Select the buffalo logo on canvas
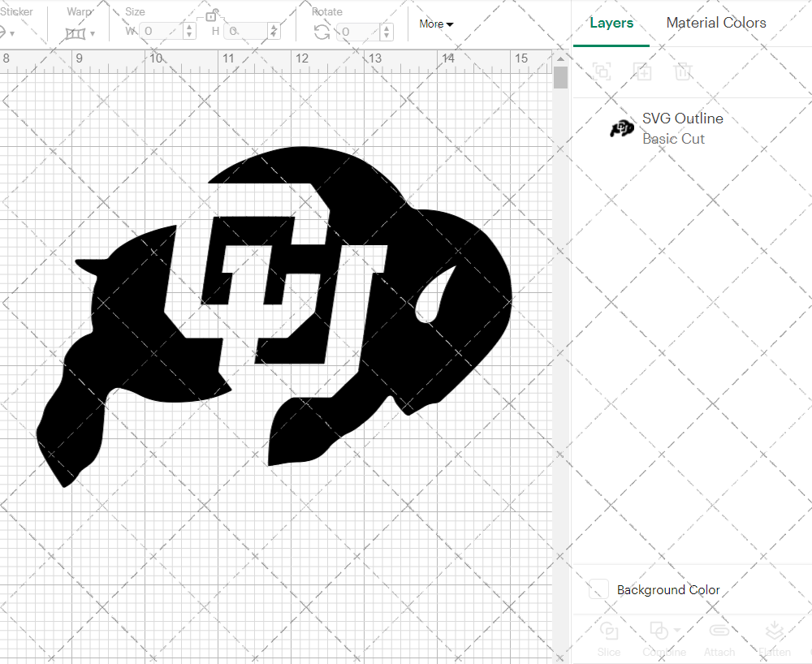Screen dimensions: 812x664 [274, 317]
